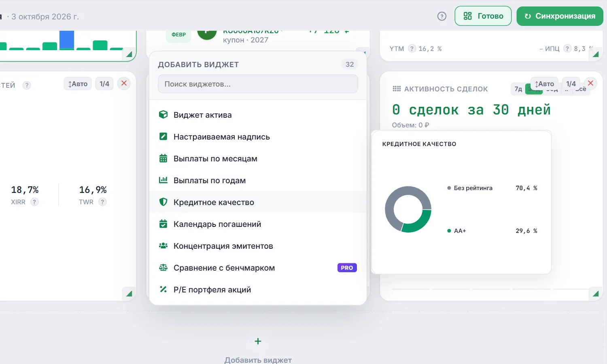607x364 pixels.
Task: Change 1/4 width on left widget
Action: (104, 84)
